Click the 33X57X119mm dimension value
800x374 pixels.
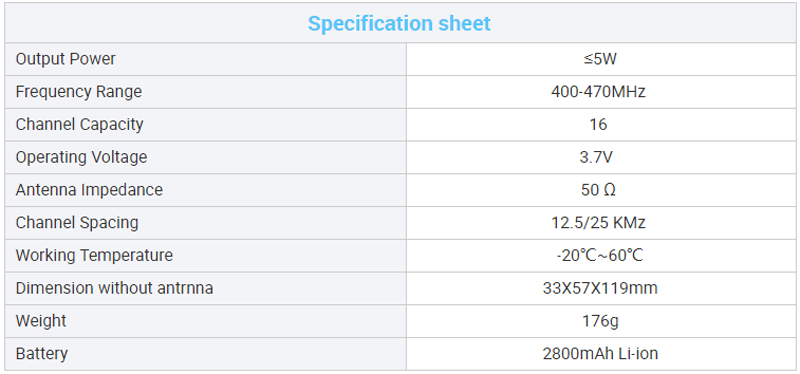600,288
